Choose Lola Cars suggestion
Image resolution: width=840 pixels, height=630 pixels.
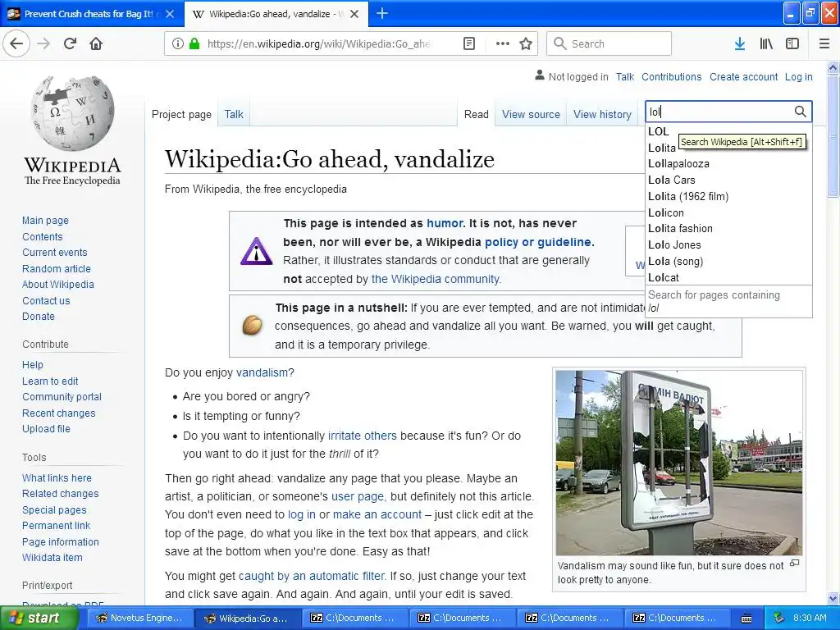point(728,180)
